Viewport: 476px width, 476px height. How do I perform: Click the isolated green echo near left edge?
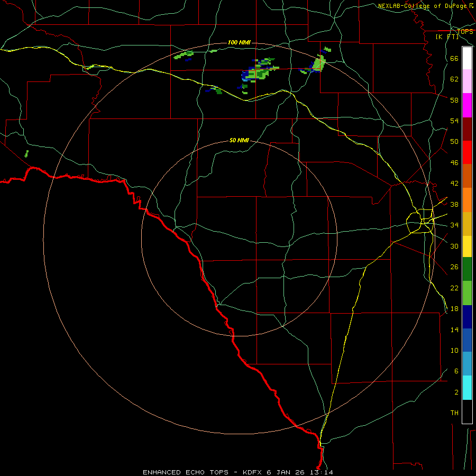tap(26, 153)
